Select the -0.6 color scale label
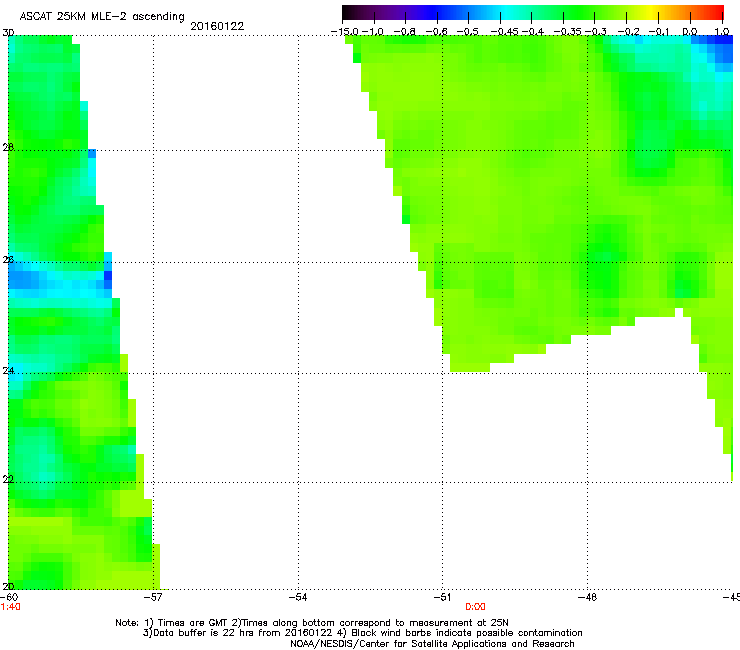Viewport: 740px width, 650px height. pos(437,32)
